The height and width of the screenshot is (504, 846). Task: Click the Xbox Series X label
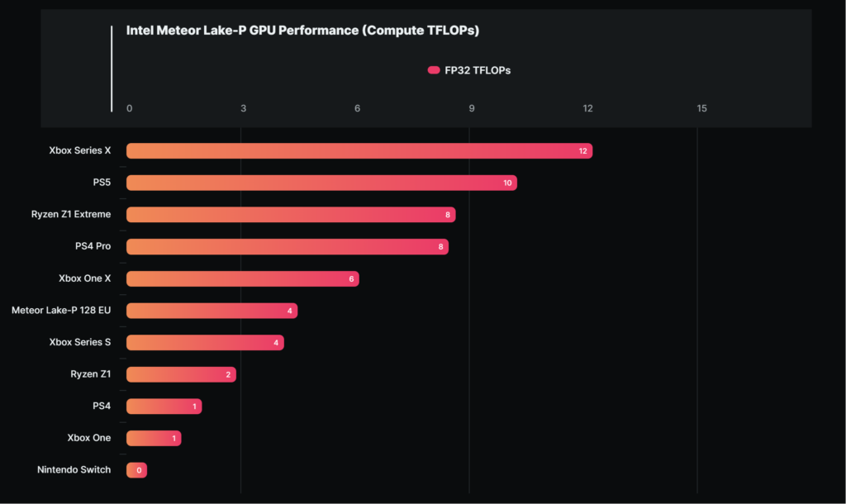coord(80,150)
